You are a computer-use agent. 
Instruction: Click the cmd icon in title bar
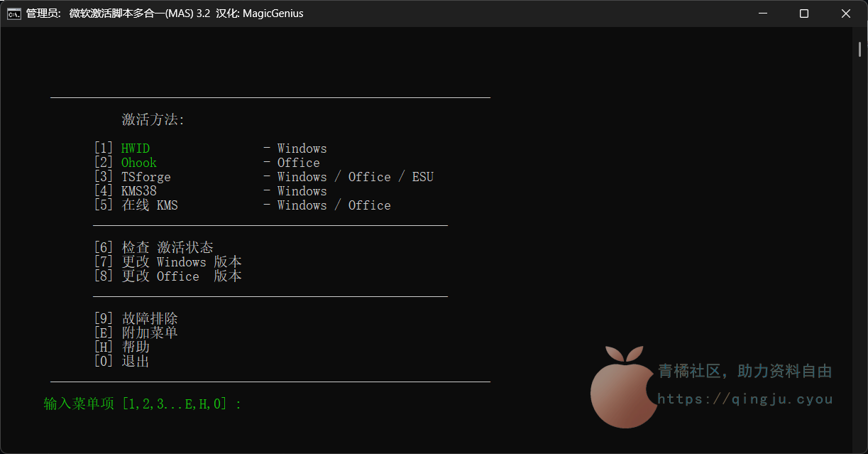click(13, 13)
